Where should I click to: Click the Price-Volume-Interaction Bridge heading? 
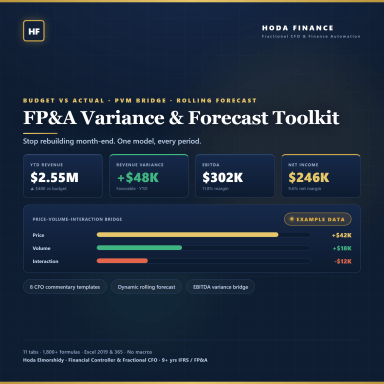click(77, 219)
